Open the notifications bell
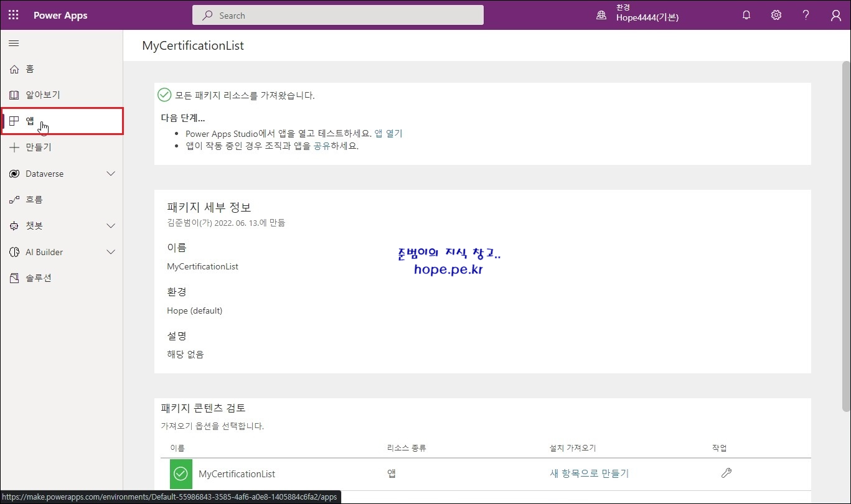Image resolution: width=851 pixels, height=504 pixels. [746, 16]
